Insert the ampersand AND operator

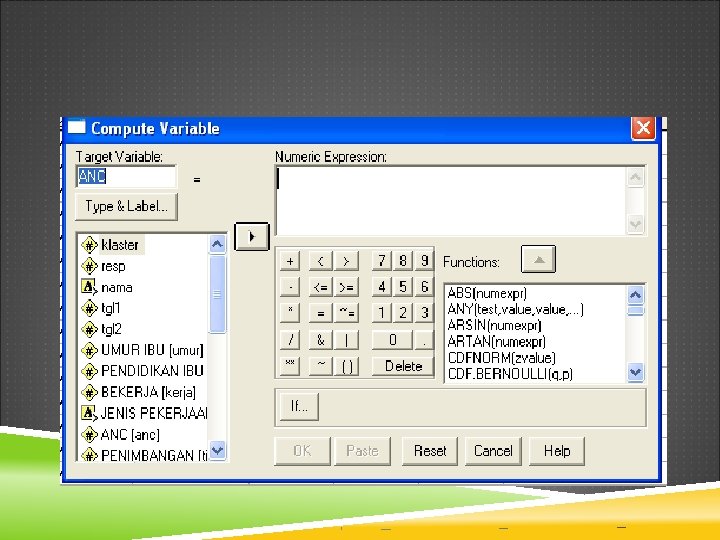(321, 340)
